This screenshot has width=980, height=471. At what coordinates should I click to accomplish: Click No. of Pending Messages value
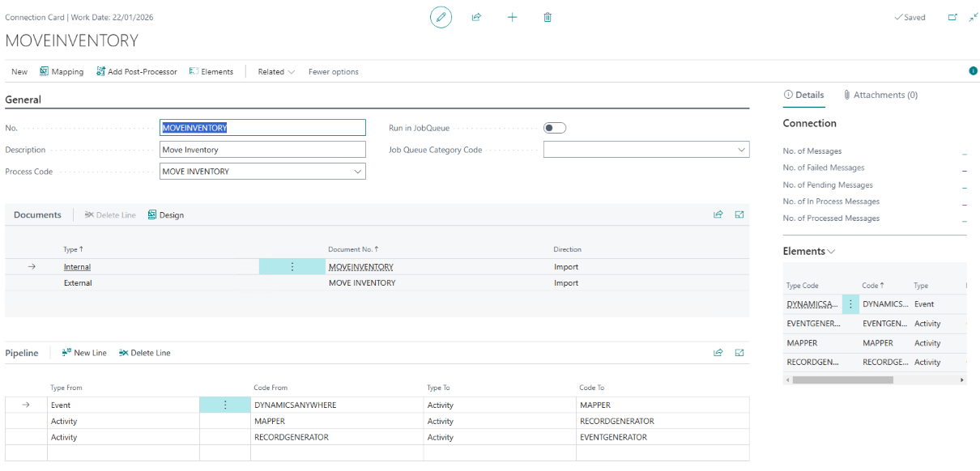pyautogui.click(x=964, y=185)
